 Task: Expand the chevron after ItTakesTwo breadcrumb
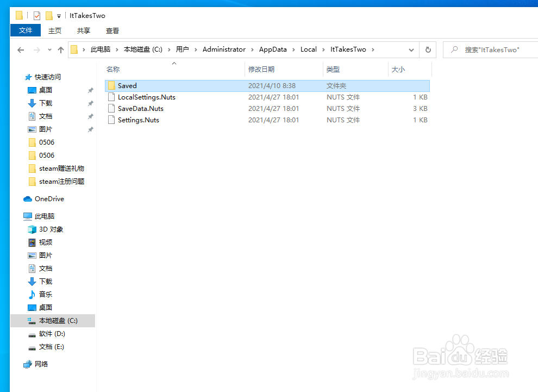pyautogui.click(x=373, y=50)
